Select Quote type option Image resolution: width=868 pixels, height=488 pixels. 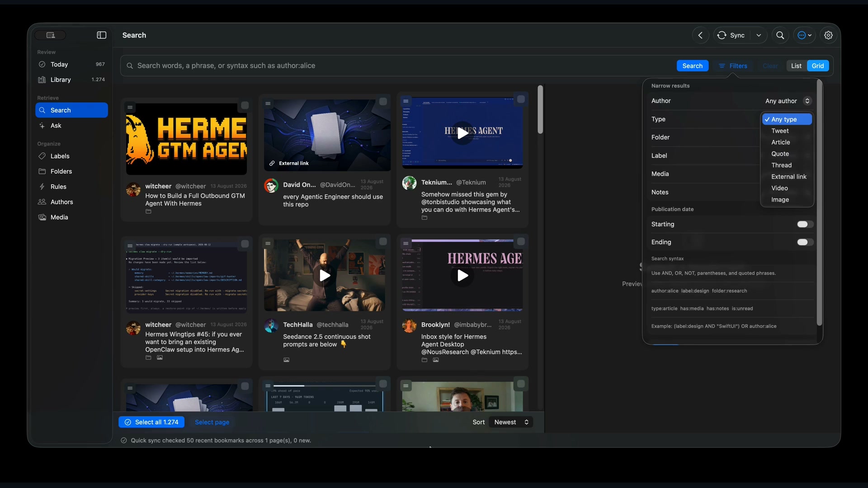[787, 154]
